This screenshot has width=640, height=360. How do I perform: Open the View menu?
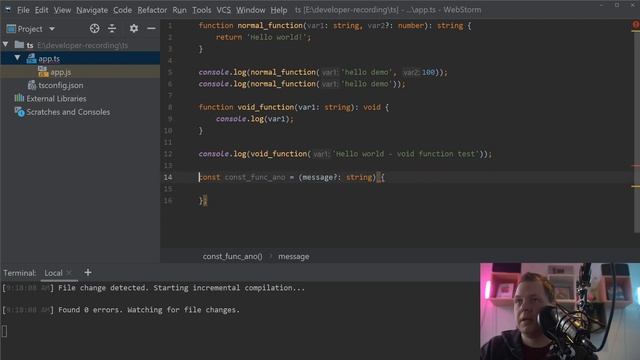62,10
